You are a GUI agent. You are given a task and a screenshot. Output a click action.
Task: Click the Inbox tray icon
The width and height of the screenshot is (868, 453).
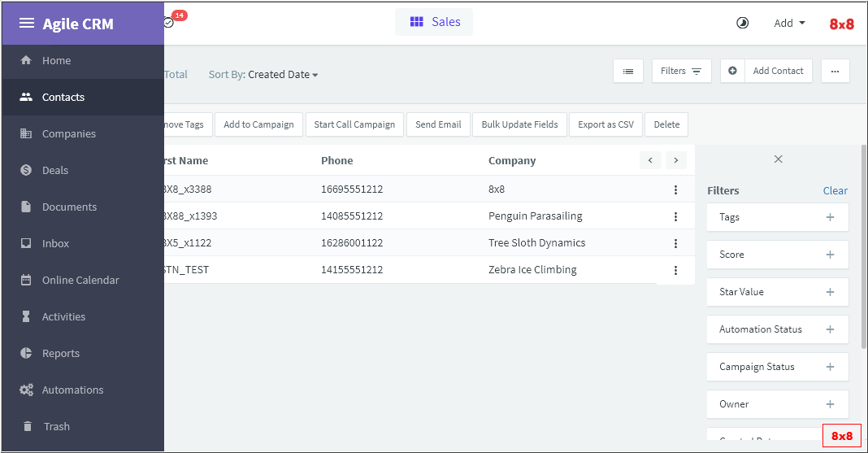[26, 243]
